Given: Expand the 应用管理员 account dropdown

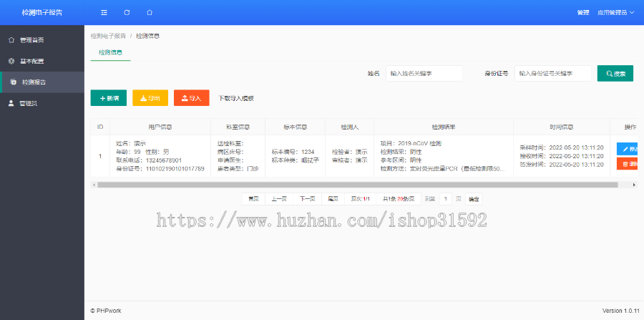Looking at the screenshot, I should (x=615, y=13).
